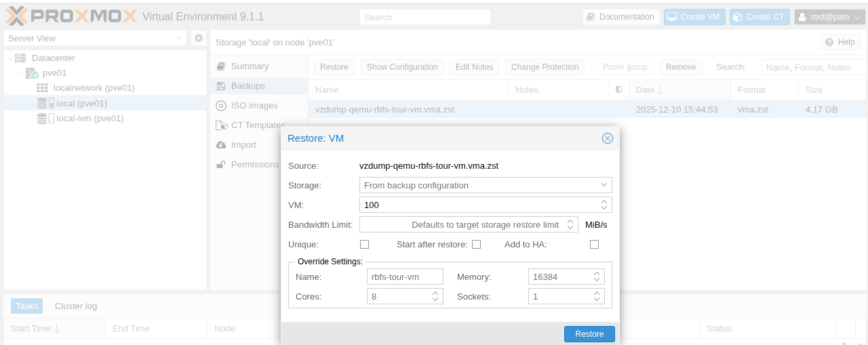This screenshot has width=868, height=345.
Task: Select the vzdump-qemu-rbfs-tour-vm.vma.zst backup row
Action: (x=587, y=109)
